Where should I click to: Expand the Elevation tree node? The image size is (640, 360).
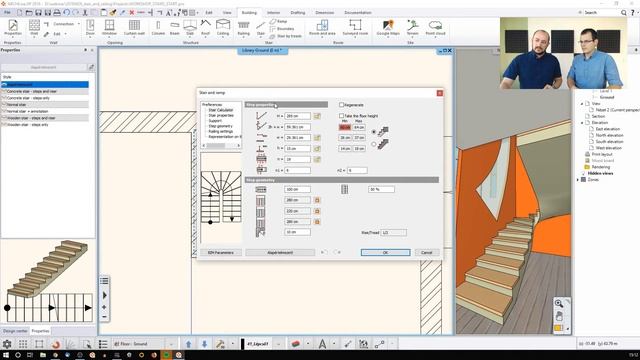[582, 122]
